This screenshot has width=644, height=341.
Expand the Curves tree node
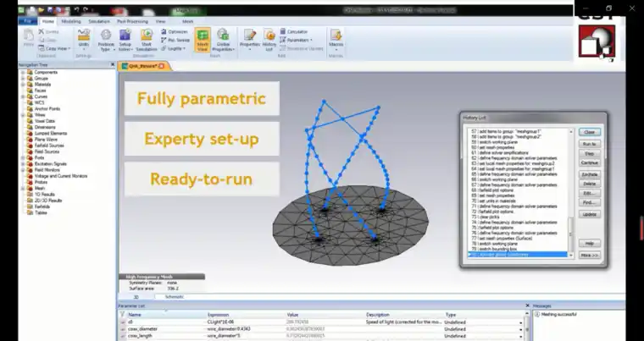23,96
